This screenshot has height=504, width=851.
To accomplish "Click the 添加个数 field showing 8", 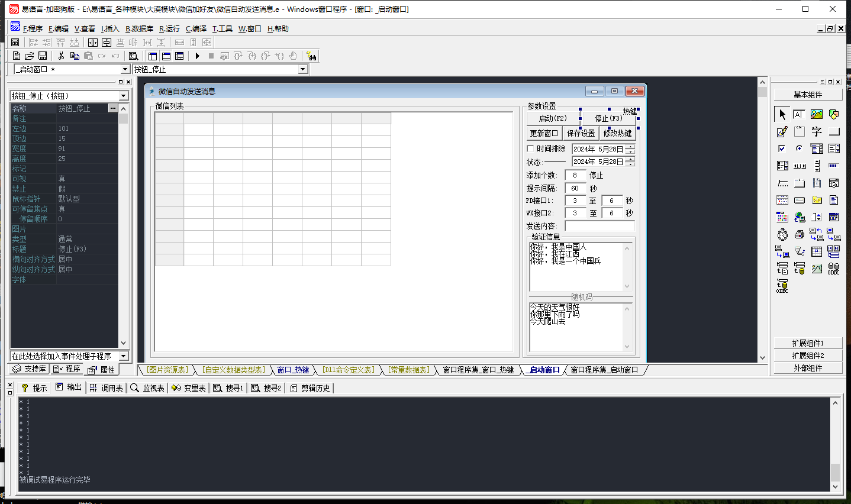I will [x=575, y=175].
